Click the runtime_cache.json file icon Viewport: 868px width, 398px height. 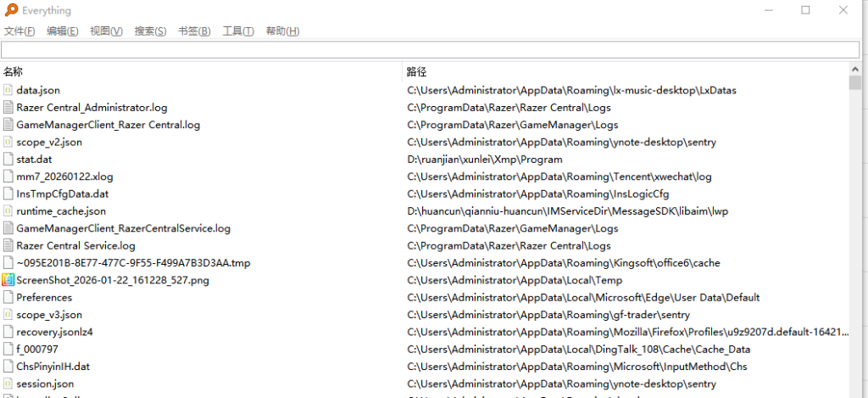[x=8, y=211]
